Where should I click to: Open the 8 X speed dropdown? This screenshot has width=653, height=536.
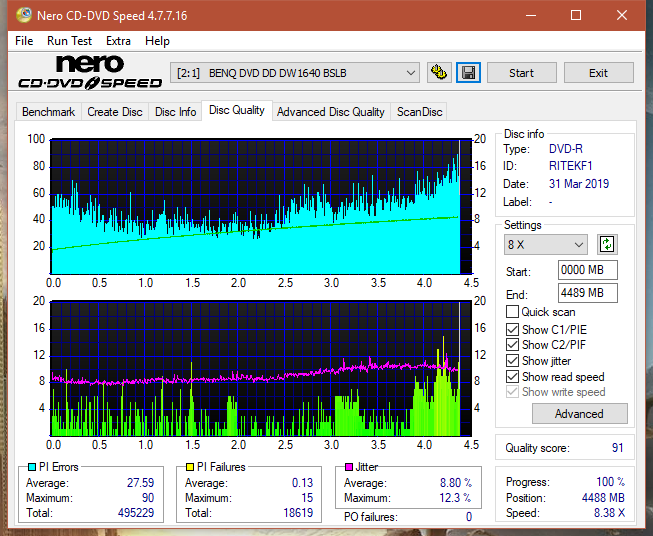(x=546, y=244)
